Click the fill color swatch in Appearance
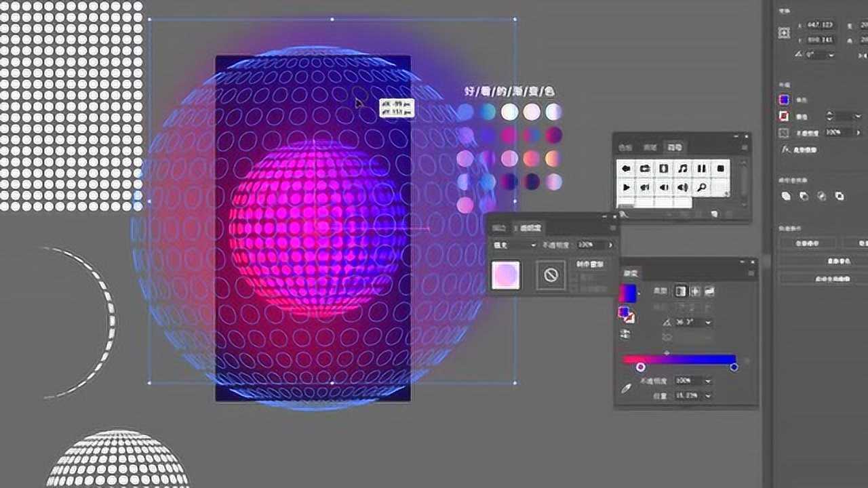 [x=784, y=100]
